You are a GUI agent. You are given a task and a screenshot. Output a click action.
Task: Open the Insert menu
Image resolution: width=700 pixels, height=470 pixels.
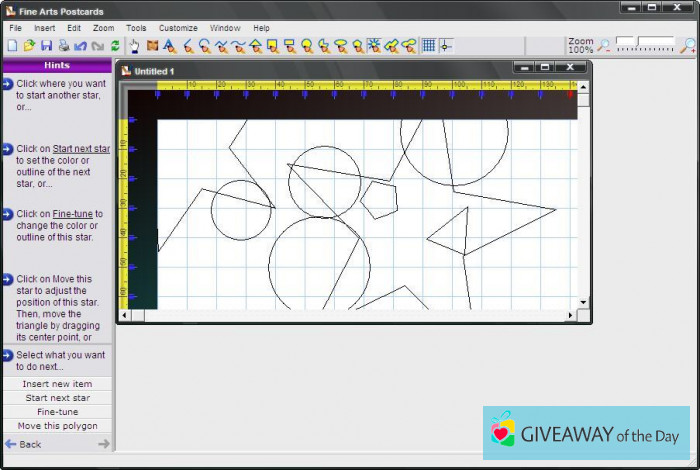(x=45, y=28)
